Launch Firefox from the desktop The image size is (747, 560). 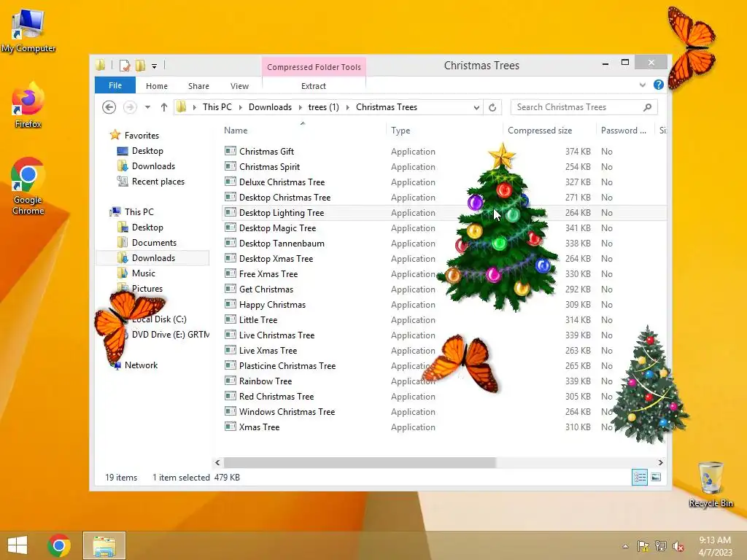coord(28,105)
